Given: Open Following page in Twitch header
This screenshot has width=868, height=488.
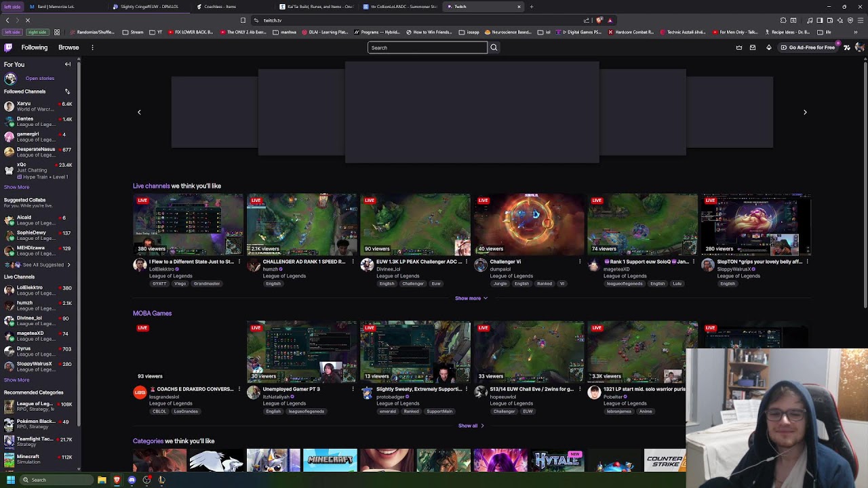Looking at the screenshot, I should (35, 47).
